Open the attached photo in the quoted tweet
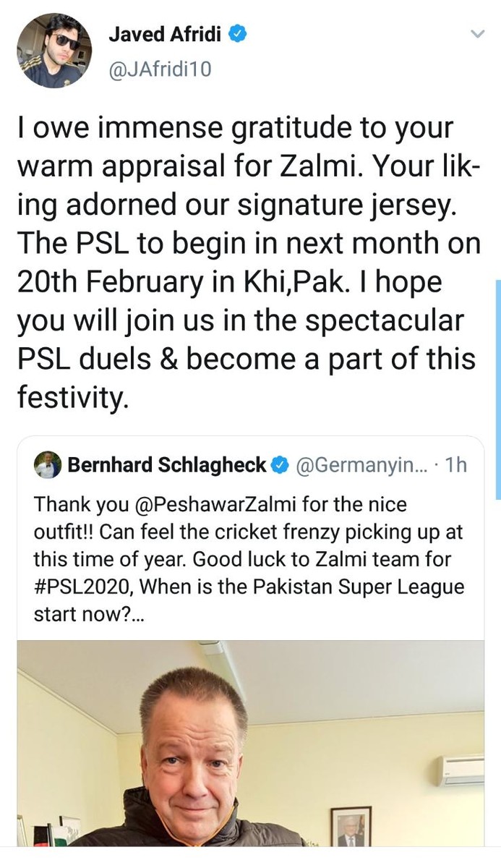The width and height of the screenshot is (501, 868). (250, 745)
